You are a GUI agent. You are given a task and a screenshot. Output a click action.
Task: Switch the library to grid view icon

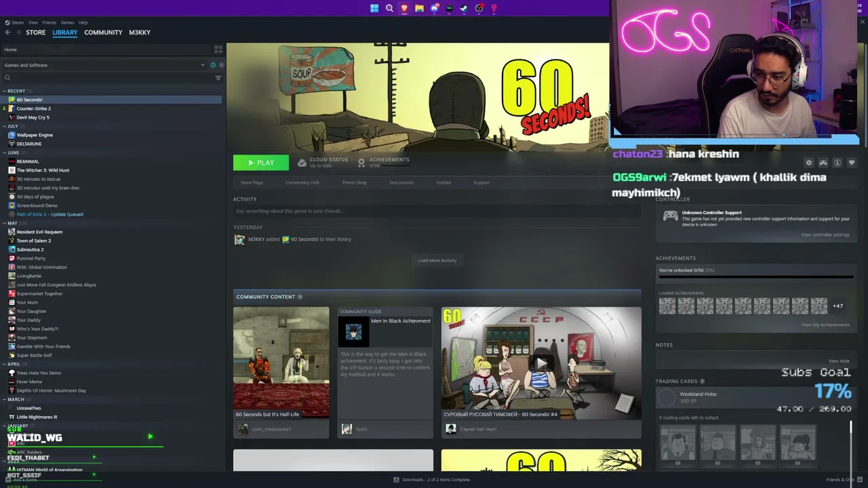point(218,49)
